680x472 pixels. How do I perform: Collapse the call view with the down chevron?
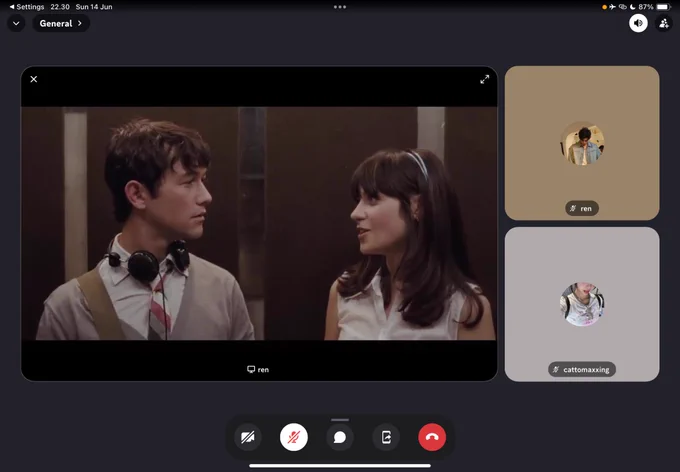pyautogui.click(x=16, y=23)
